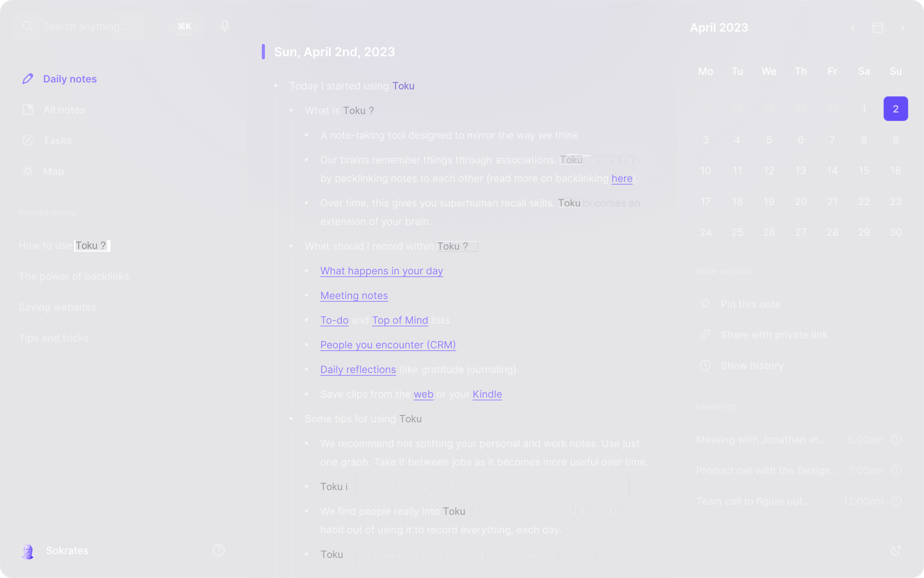
Task: Open Sokrates profile avatar
Action: pos(28,550)
